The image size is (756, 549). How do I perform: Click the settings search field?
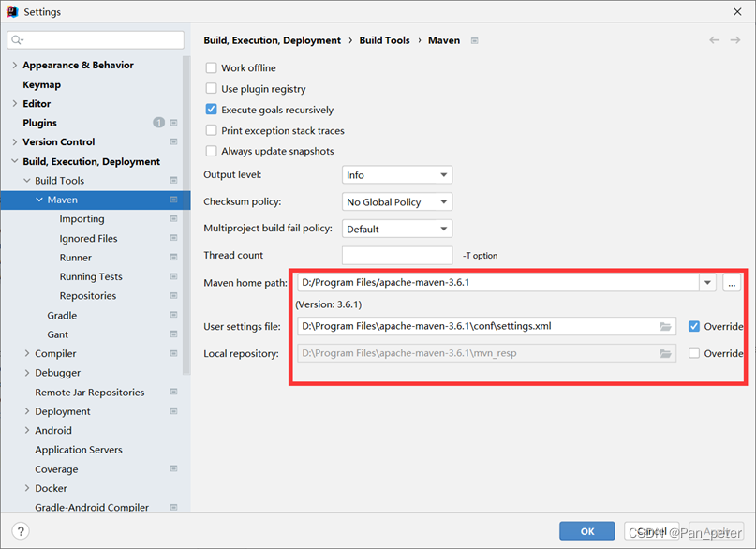click(96, 40)
